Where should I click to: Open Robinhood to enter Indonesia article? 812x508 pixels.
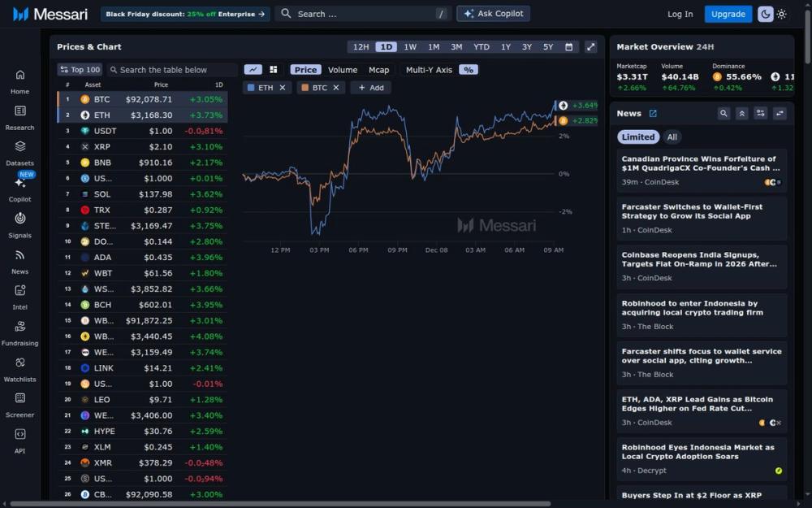click(702, 315)
